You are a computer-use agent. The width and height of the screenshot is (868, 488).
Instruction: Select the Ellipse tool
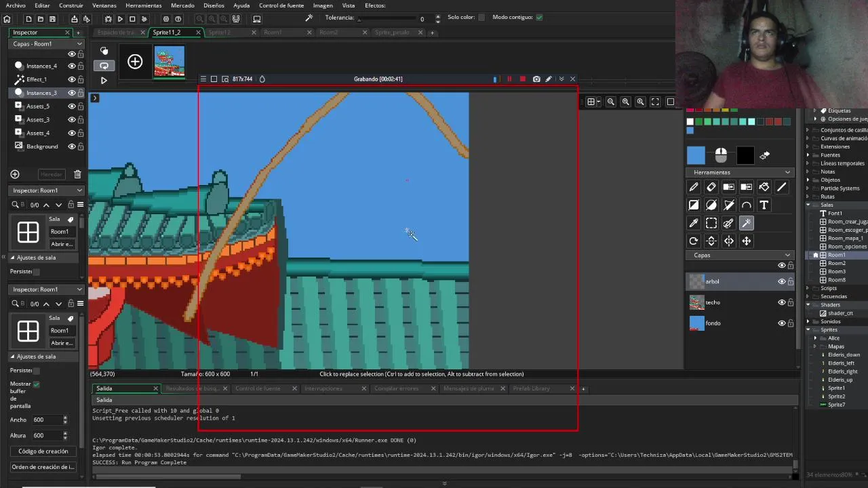[711, 205]
